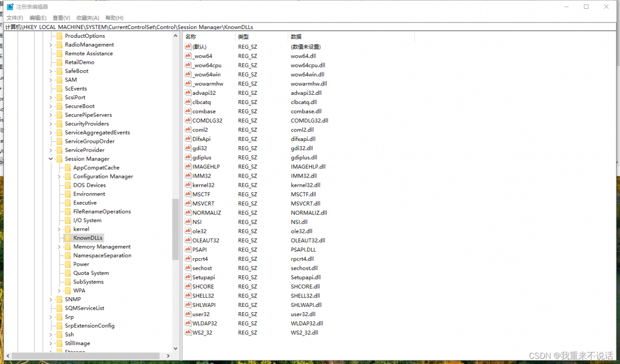The image size is (620, 364).
Task: Click the WLDAP32.dll data cell
Action: point(307,323)
